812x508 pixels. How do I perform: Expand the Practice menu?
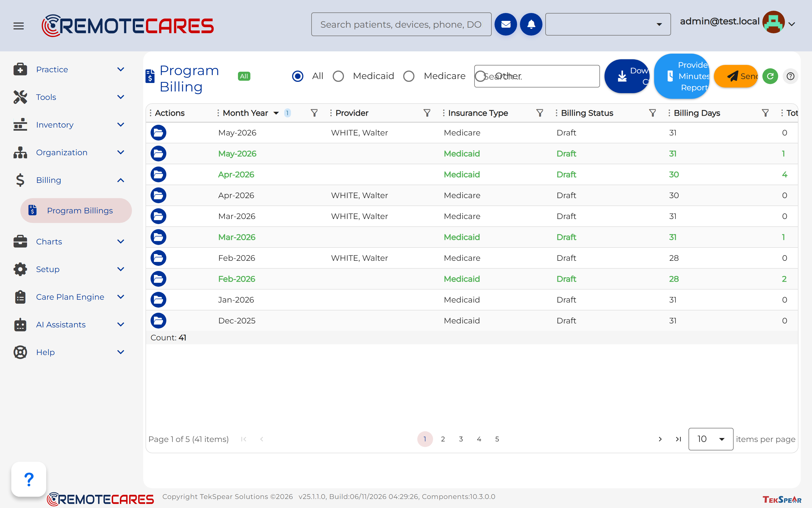click(69, 69)
